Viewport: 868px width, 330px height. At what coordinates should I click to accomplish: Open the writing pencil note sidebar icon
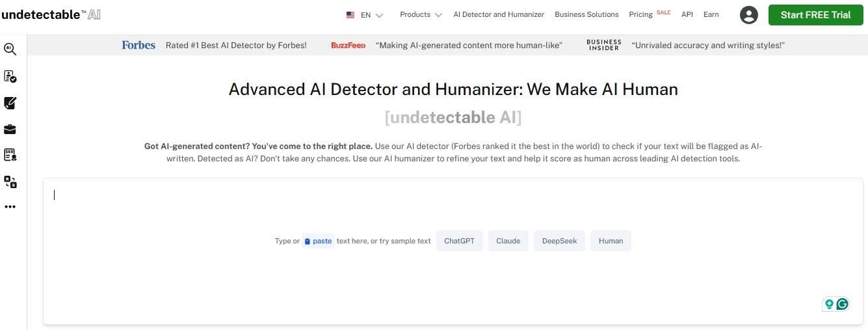(x=10, y=103)
